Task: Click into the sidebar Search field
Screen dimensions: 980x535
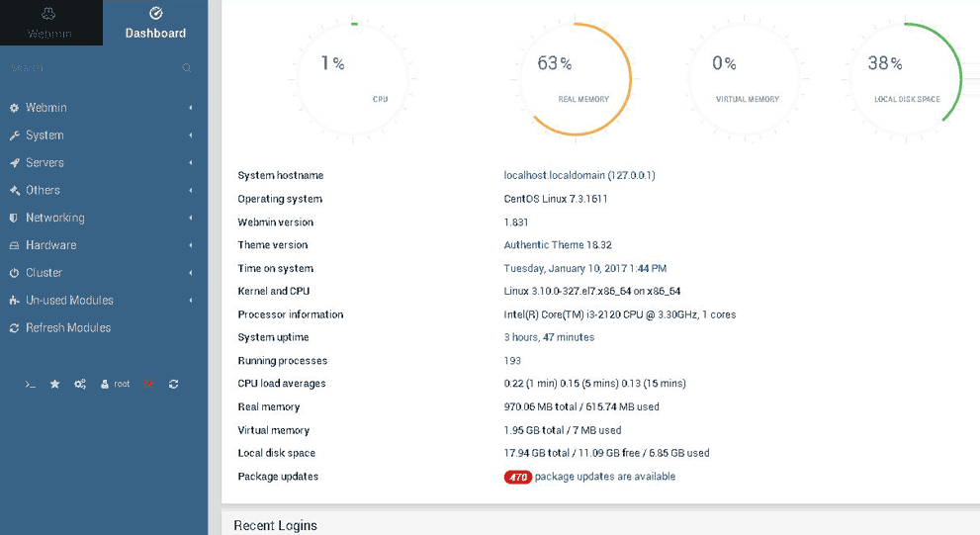Action: (x=89, y=68)
